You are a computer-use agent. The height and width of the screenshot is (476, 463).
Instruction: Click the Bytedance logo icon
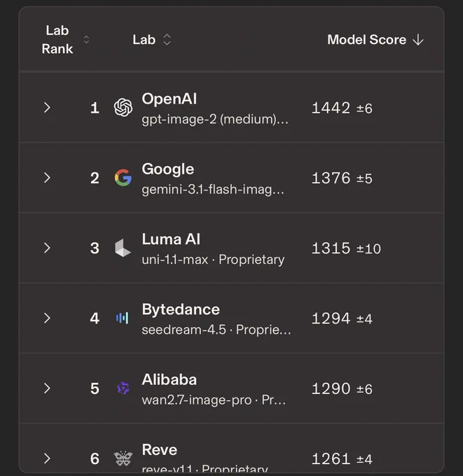pos(122,318)
